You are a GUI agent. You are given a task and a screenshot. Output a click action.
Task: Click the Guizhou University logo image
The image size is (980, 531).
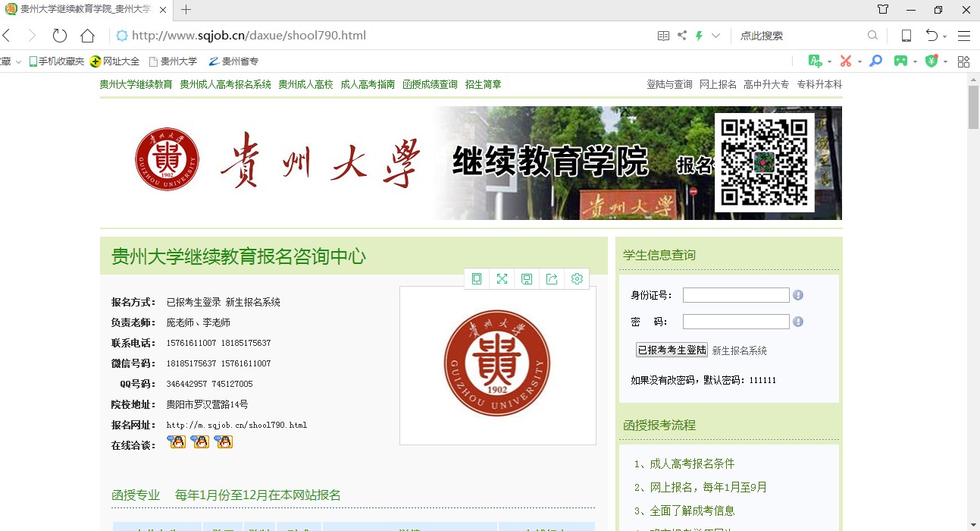pos(497,363)
